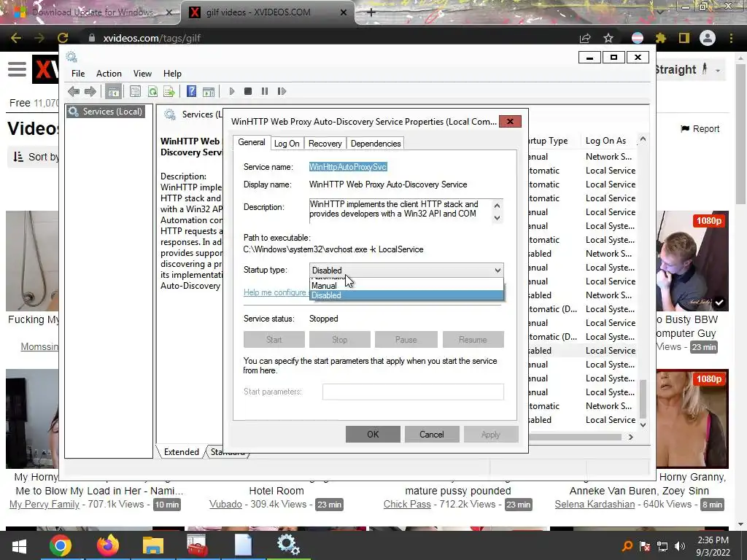Click the Report link on the webpage
Viewport: 747px width, 560px height.
700,128
